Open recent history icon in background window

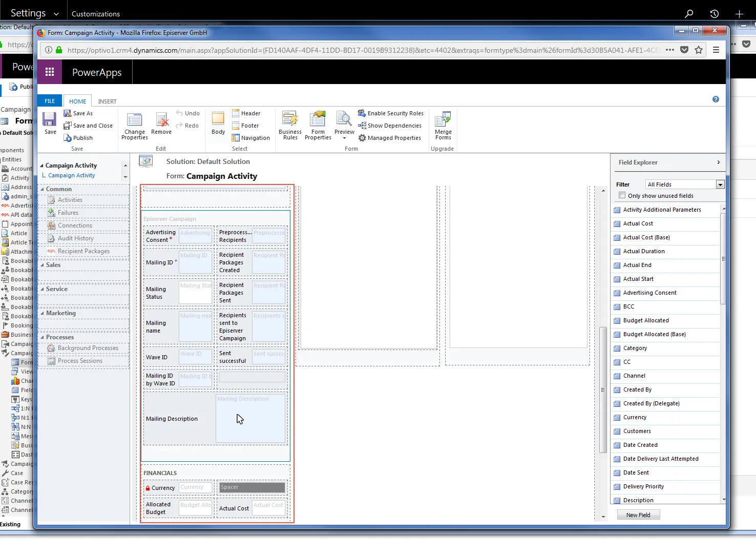coord(715,14)
